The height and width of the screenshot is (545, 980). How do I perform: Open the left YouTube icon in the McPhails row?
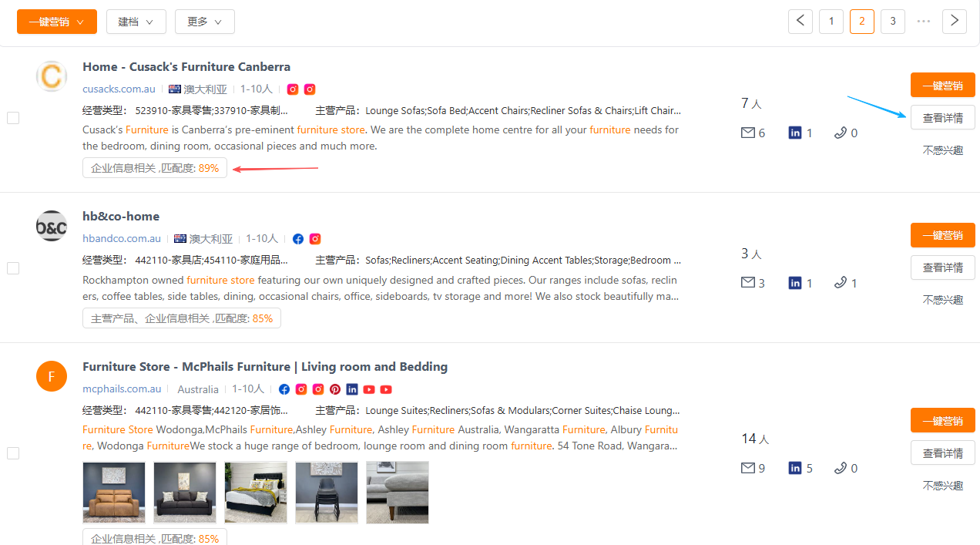[369, 389]
